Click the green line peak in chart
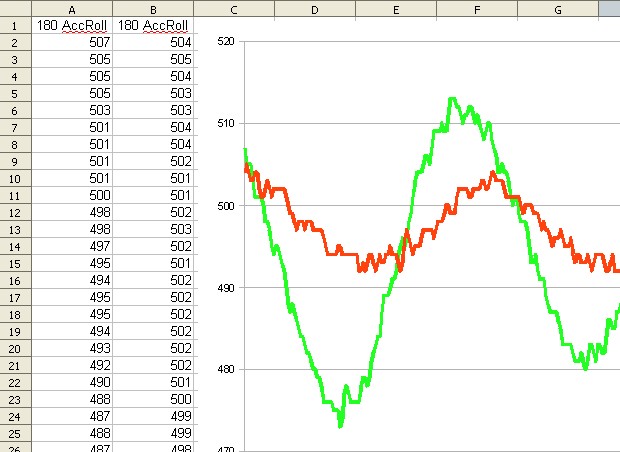Image resolution: width=620 pixels, height=452 pixels. (x=453, y=99)
